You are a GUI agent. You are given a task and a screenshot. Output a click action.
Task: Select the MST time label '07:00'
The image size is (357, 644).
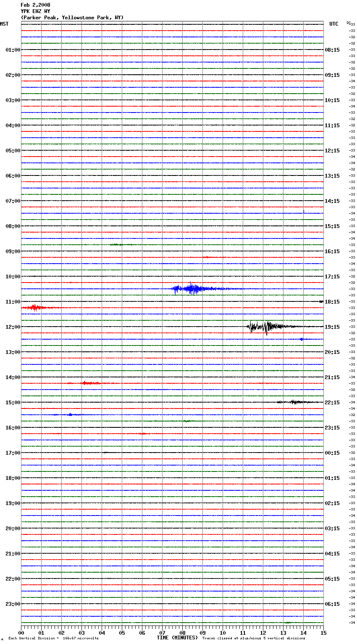[13, 201]
